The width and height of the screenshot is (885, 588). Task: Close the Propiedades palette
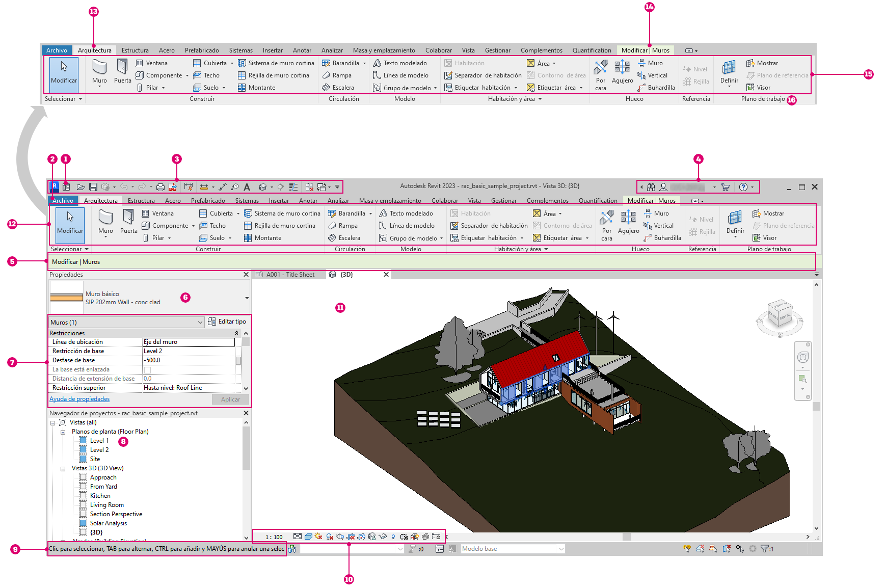[x=246, y=275]
